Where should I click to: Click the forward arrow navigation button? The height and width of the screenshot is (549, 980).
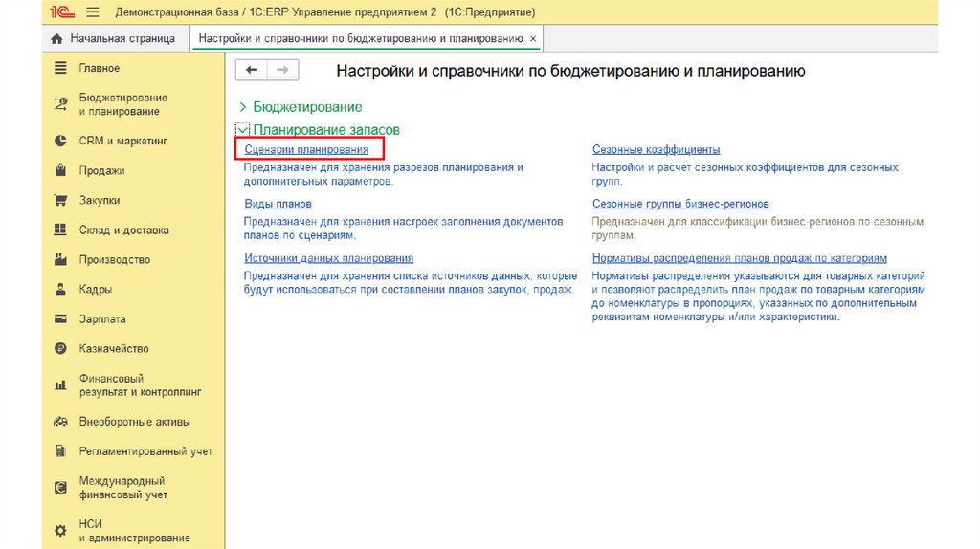tap(282, 70)
